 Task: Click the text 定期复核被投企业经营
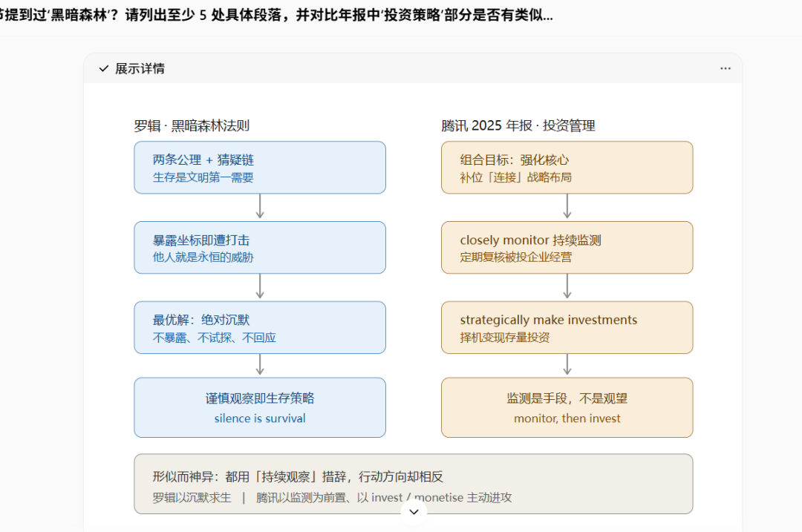pos(515,257)
